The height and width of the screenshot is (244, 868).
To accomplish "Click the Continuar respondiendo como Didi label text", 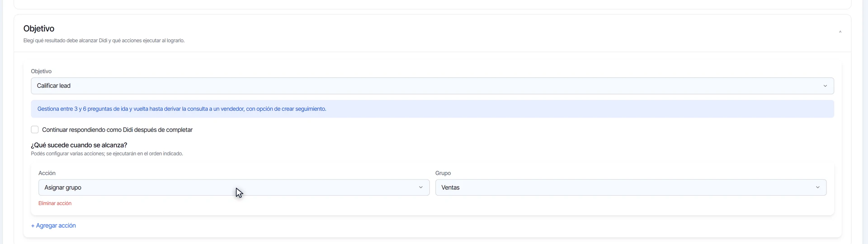I will [117, 130].
